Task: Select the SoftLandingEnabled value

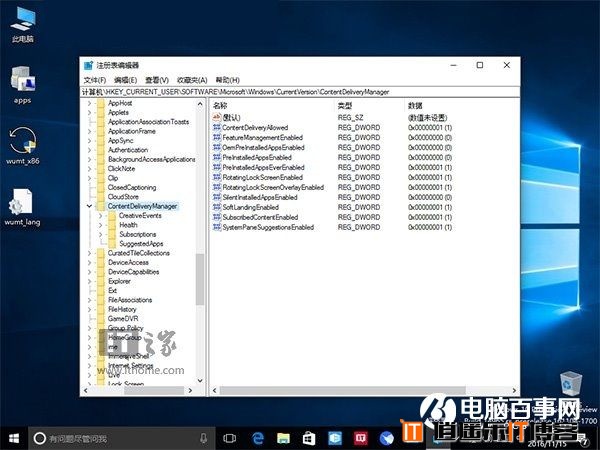Action: [251, 207]
